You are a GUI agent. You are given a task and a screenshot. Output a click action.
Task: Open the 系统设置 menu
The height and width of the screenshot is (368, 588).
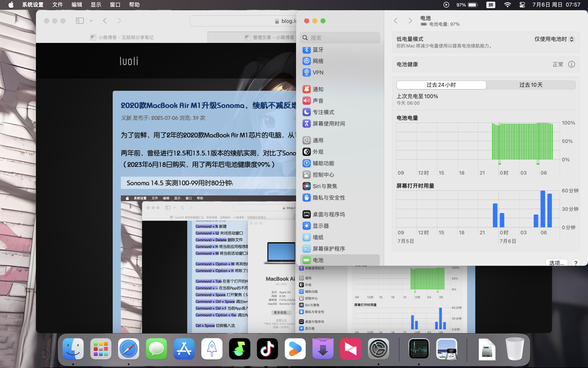coord(33,5)
